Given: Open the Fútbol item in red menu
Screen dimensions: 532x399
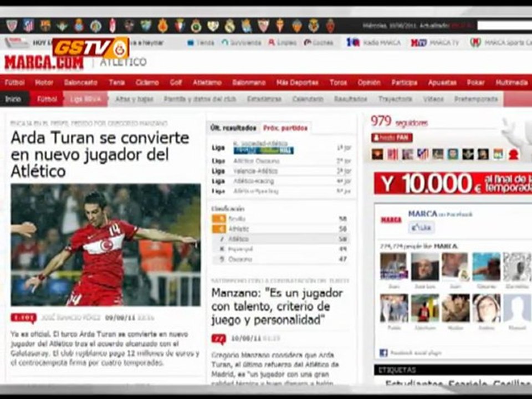Looking at the screenshot, I should coord(15,83).
